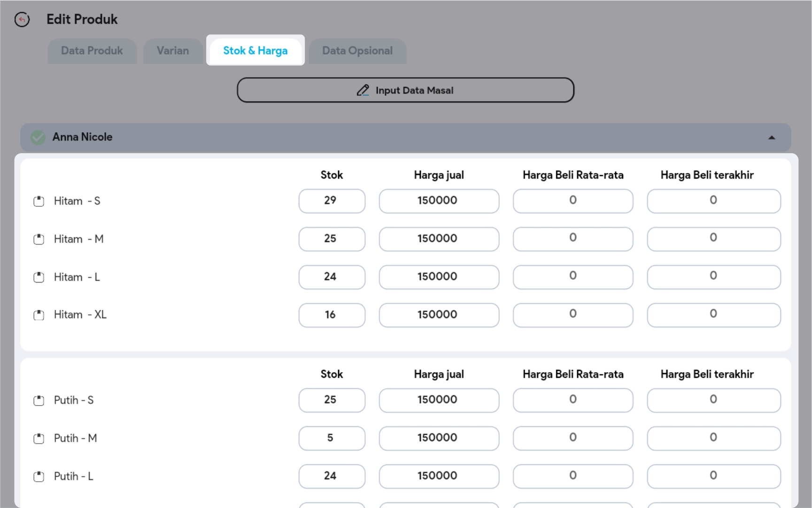Edit the Stok field for Hitam - S

coord(332,201)
